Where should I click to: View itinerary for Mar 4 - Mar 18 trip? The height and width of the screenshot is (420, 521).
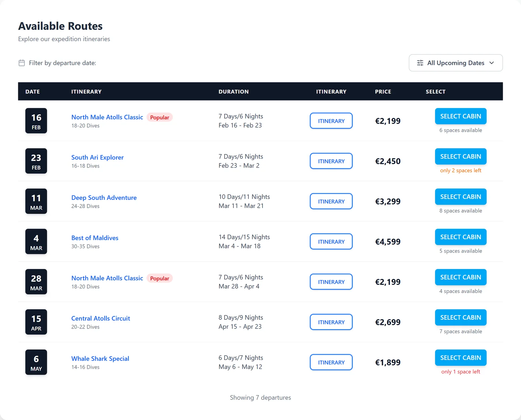[x=331, y=242]
